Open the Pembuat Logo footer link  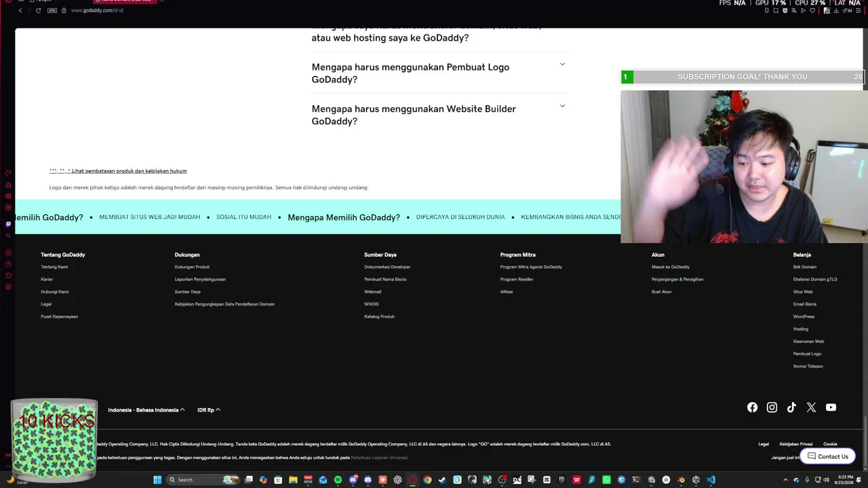[807, 354]
